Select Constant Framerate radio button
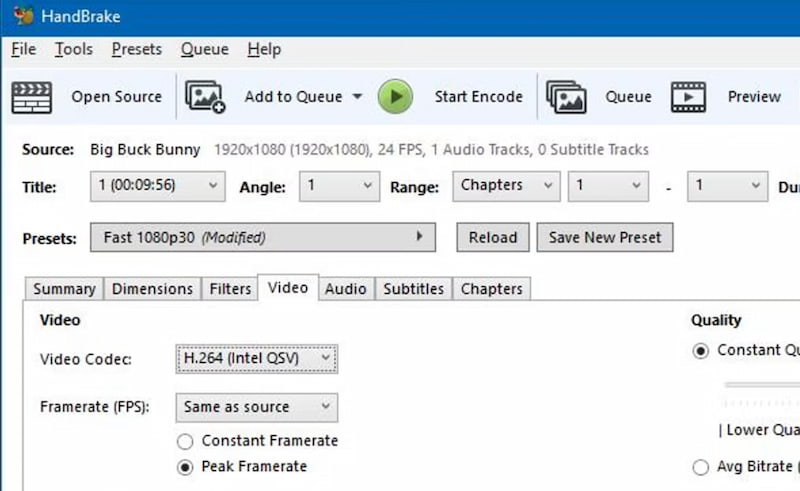This screenshot has width=800, height=491. coord(185,441)
